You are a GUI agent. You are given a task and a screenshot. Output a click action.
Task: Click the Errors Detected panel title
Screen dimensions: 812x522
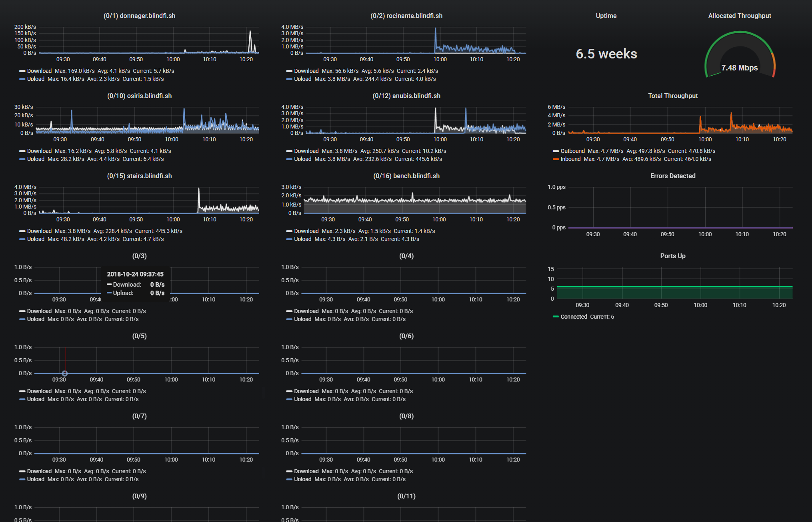(x=672, y=176)
